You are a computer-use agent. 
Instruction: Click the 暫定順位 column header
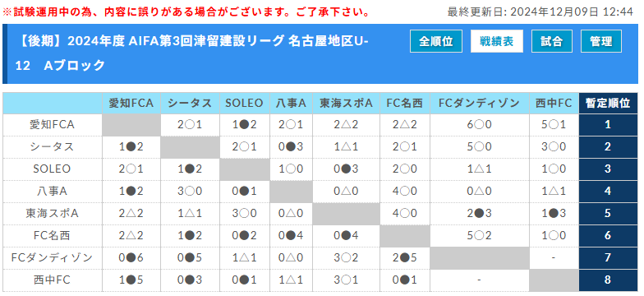pos(608,104)
